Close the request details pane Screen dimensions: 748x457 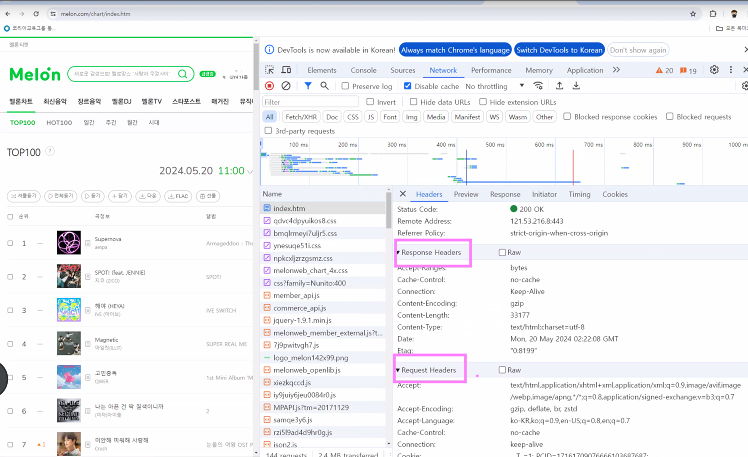[403, 194]
